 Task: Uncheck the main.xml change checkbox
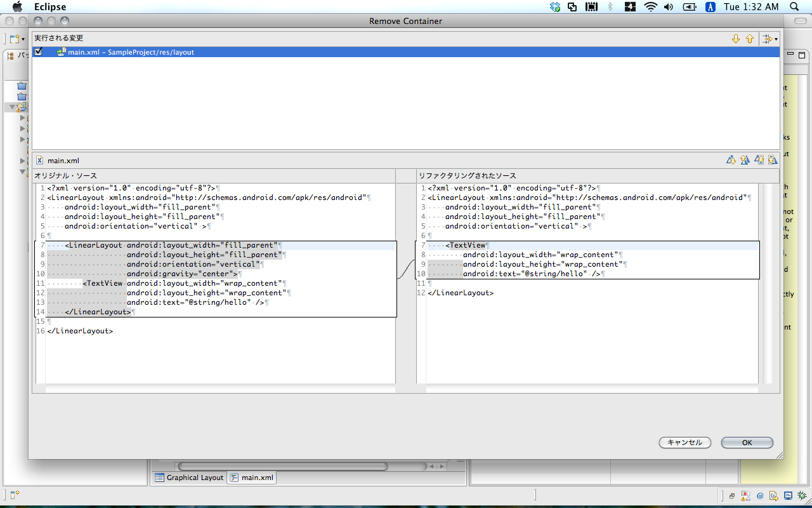click(38, 51)
